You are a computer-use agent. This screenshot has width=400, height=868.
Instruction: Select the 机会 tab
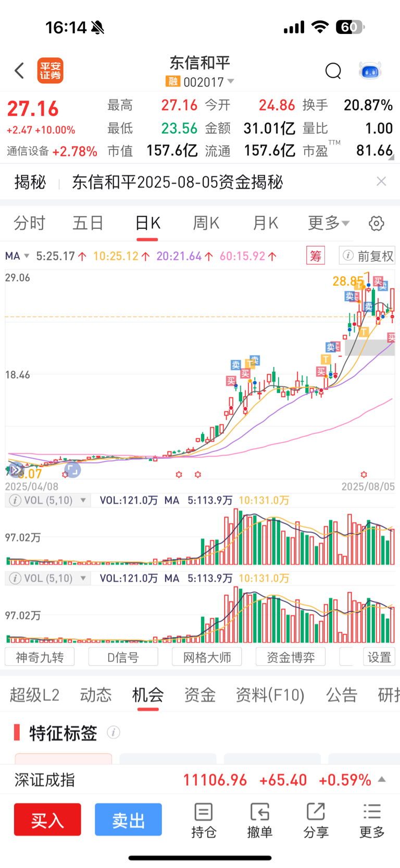148,694
